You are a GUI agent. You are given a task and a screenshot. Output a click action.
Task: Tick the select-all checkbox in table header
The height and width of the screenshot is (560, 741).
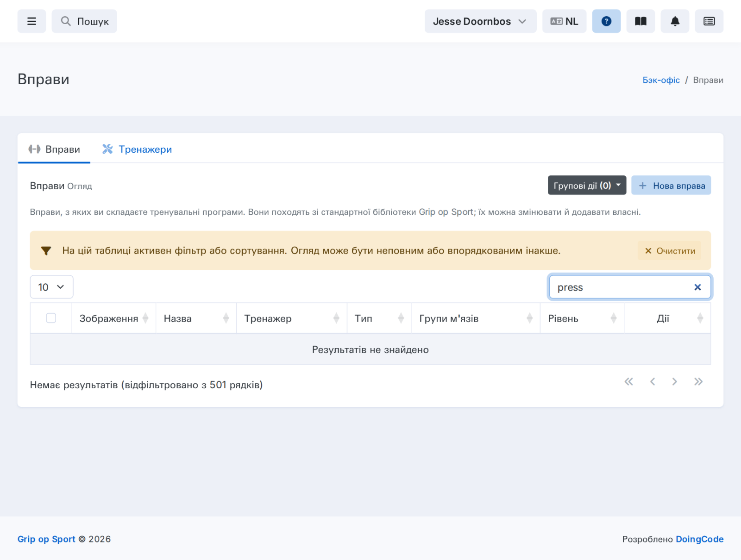[51, 318]
